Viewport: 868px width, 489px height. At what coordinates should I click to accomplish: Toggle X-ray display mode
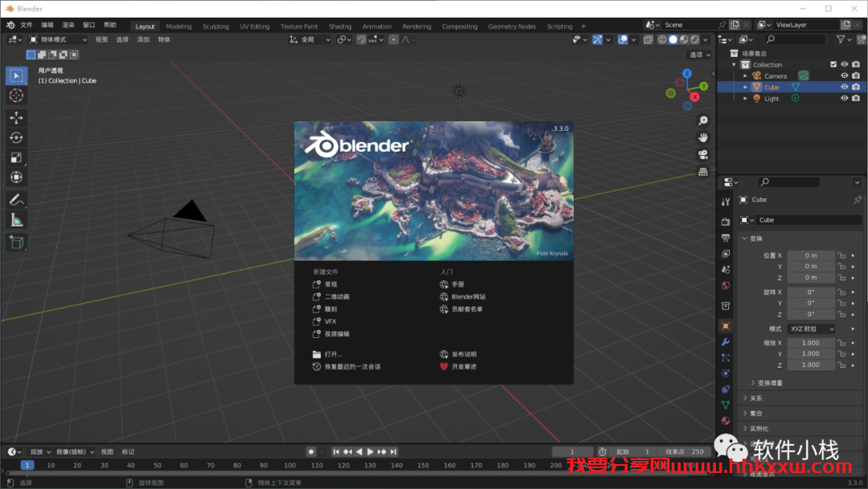click(648, 40)
